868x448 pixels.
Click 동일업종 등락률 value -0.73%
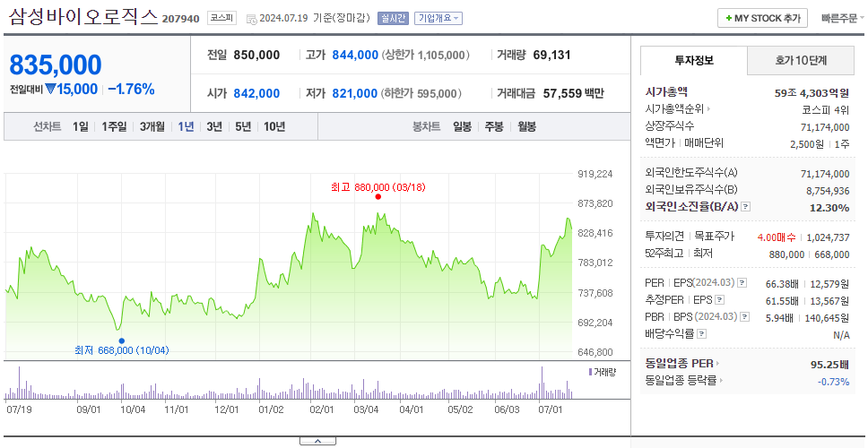point(834,382)
